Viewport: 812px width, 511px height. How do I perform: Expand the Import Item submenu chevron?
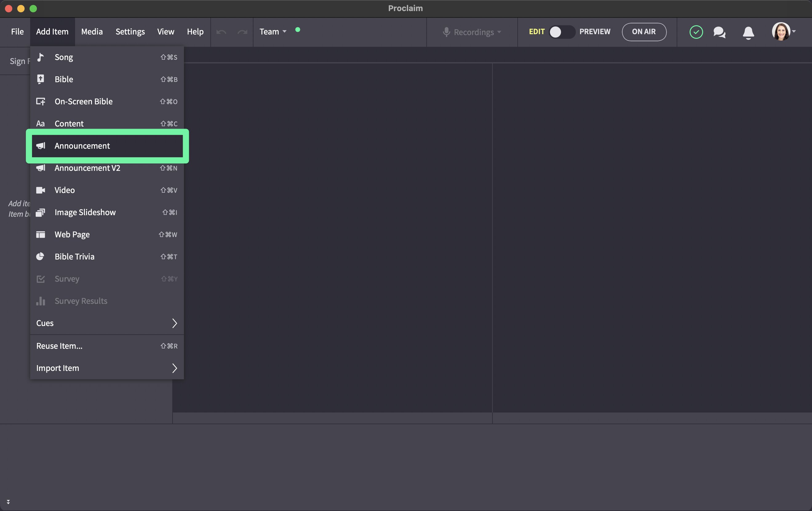174,368
